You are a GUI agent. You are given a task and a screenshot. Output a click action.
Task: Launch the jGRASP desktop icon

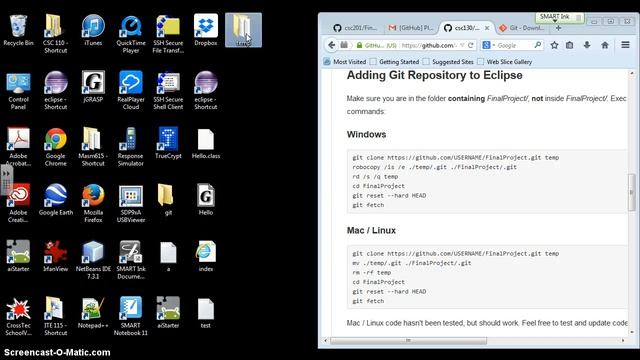point(93,87)
